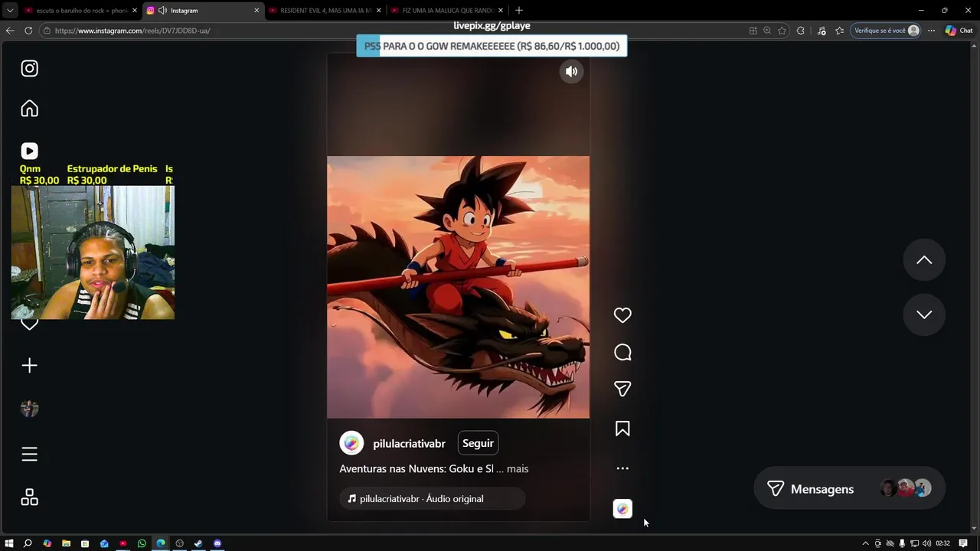Save the reel with bookmark icon

(622, 429)
